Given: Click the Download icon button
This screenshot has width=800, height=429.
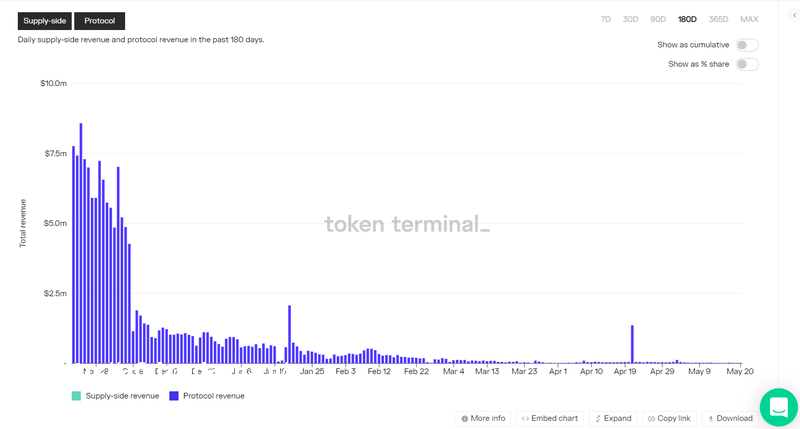Looking at the screenshot, I should [x=710, y=418].
